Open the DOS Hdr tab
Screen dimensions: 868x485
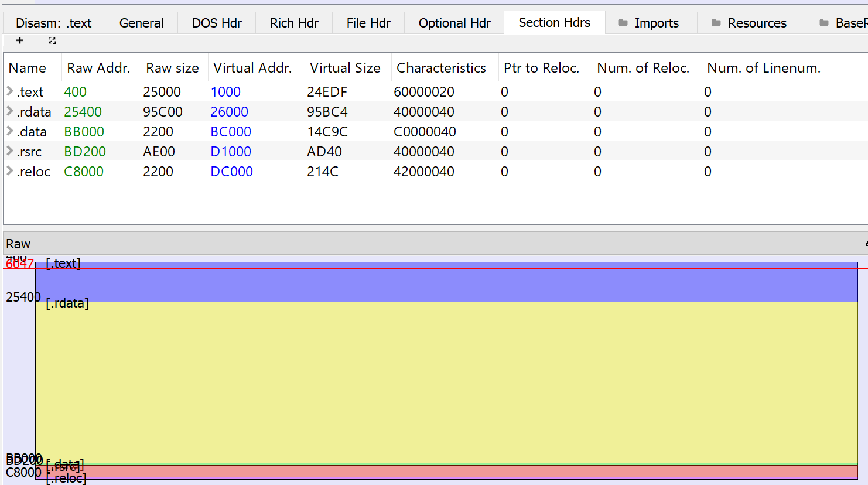217,23
